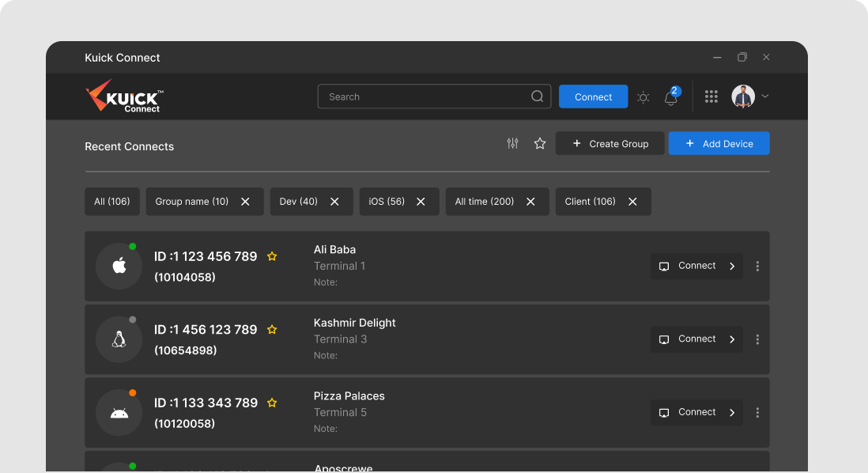
Task: Expand the profile dropdown chevron
Action: (765, 96)
